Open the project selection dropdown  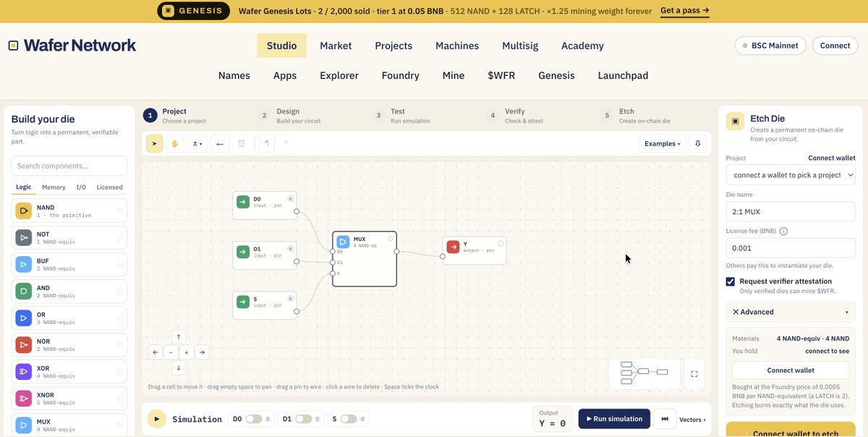coord(791,175)
